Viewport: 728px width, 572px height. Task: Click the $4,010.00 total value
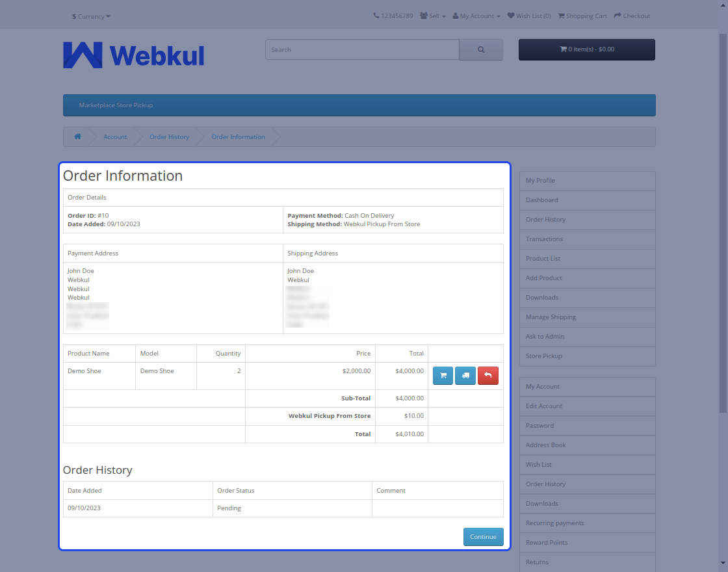409,434
